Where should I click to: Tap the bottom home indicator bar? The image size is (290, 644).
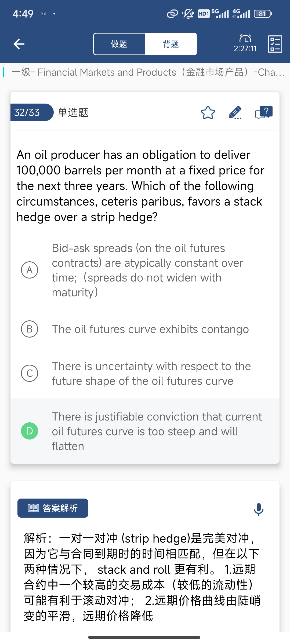click(144, 637)
